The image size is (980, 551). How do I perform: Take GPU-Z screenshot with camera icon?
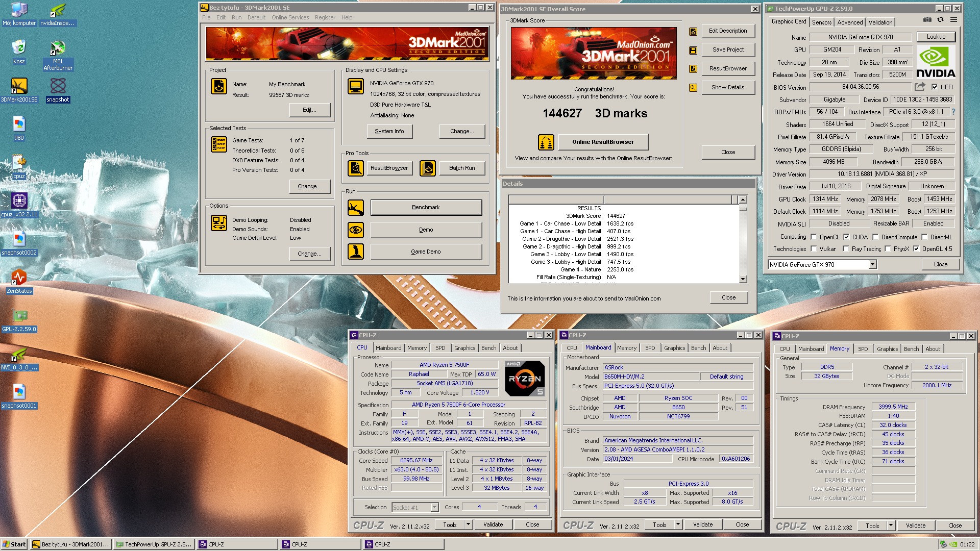927,19
